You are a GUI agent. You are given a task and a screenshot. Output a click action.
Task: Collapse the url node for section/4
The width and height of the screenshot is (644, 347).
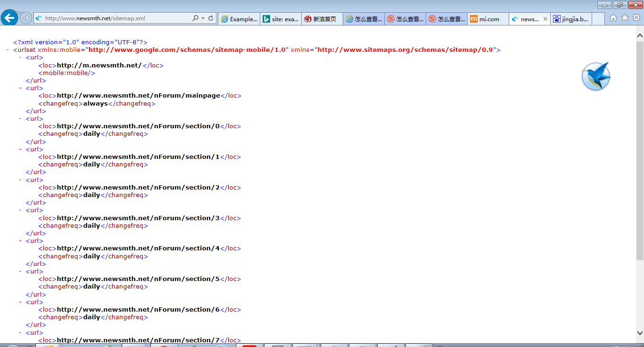[20, 240]
